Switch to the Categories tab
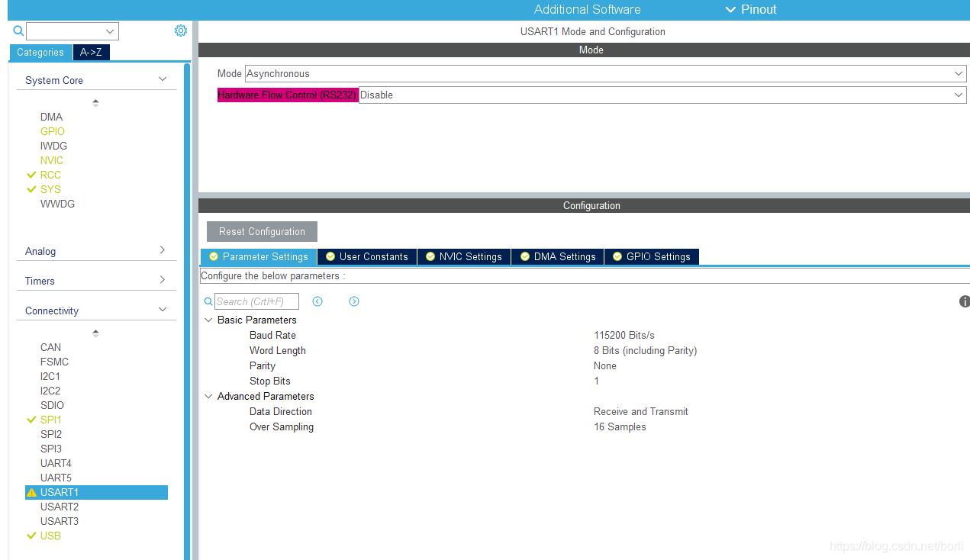The height and width of the screenshot is (560, 970). click(40, 53)
